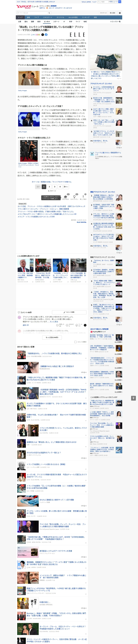Viewport: 138px width, 644px height.
Task: Open メーガン妃、クリスマス特番 article link
Action: tap(57, 475)
